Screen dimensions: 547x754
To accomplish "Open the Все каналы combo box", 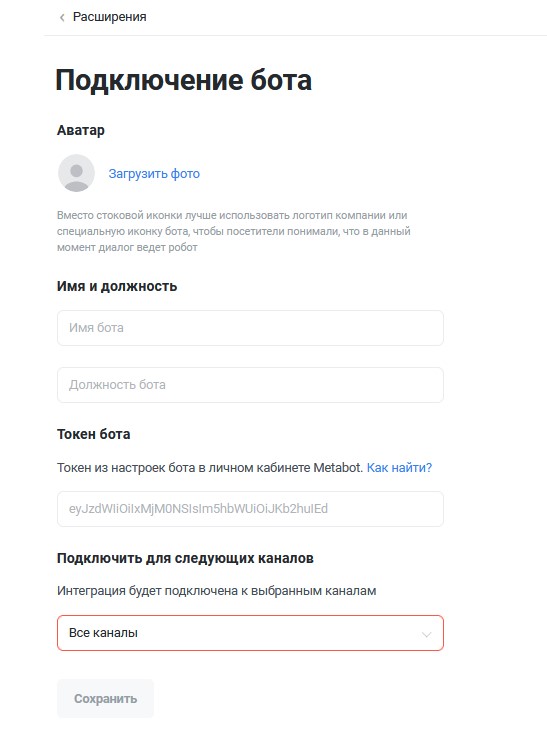I will (x=250, y=633).
